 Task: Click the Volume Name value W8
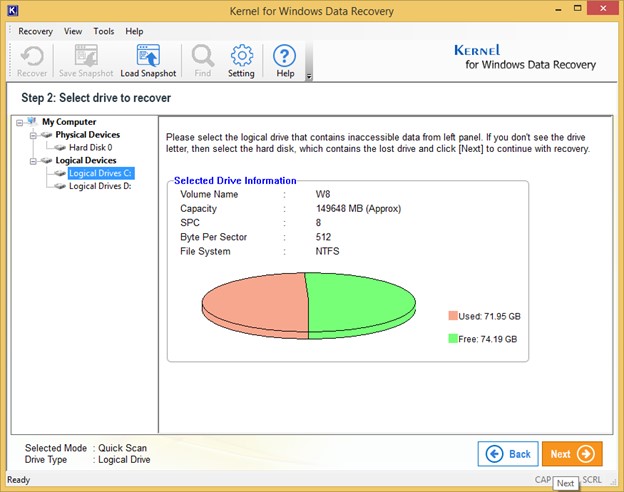323,194
